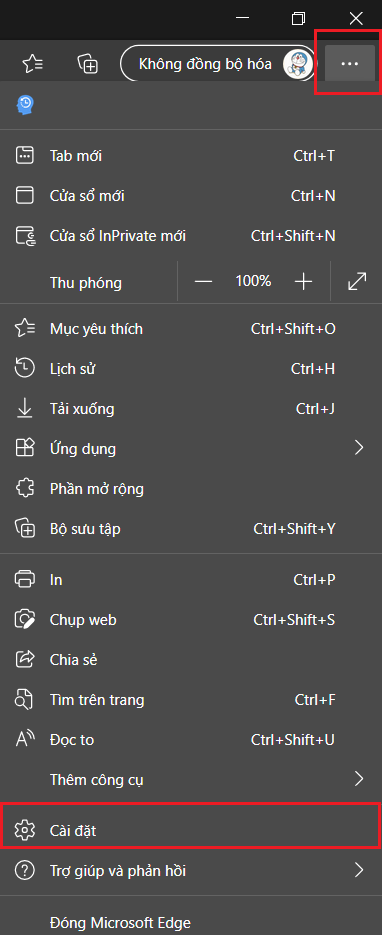Click the Chụp web camera icon
This screenshot has height=935, width=382.
(x=25, y=620)
